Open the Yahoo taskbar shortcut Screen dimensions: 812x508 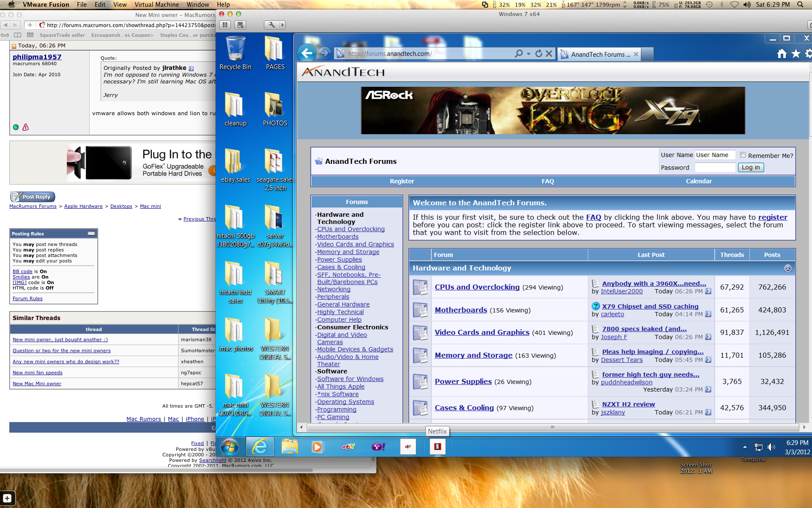378,447
